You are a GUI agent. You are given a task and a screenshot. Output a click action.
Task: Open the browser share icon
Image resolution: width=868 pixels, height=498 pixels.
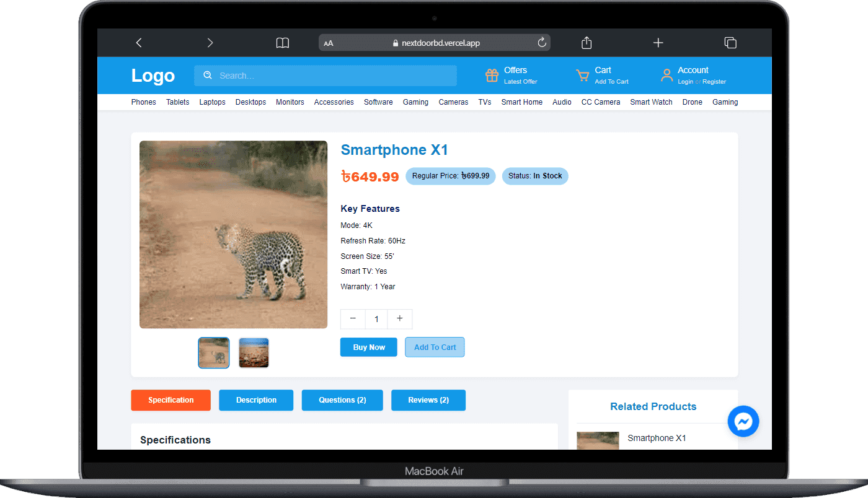click(587, 42)
